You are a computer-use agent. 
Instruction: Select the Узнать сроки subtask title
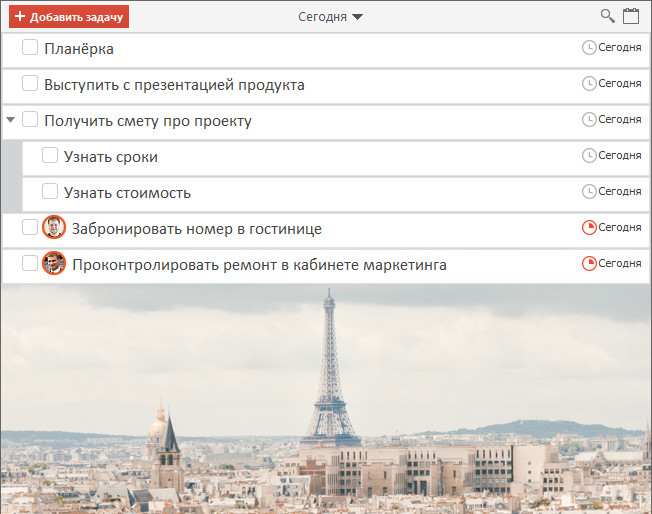click(x=111, y=157)
